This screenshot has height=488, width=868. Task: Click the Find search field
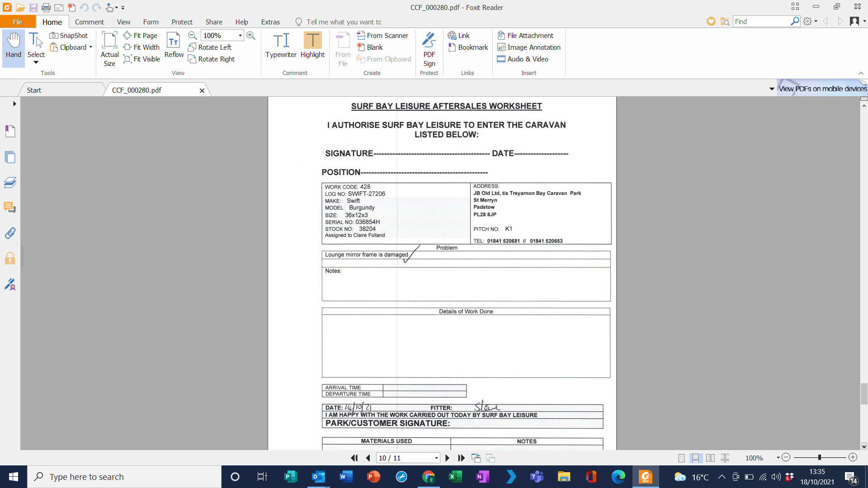pyautogui.click(x=761, y=21)
